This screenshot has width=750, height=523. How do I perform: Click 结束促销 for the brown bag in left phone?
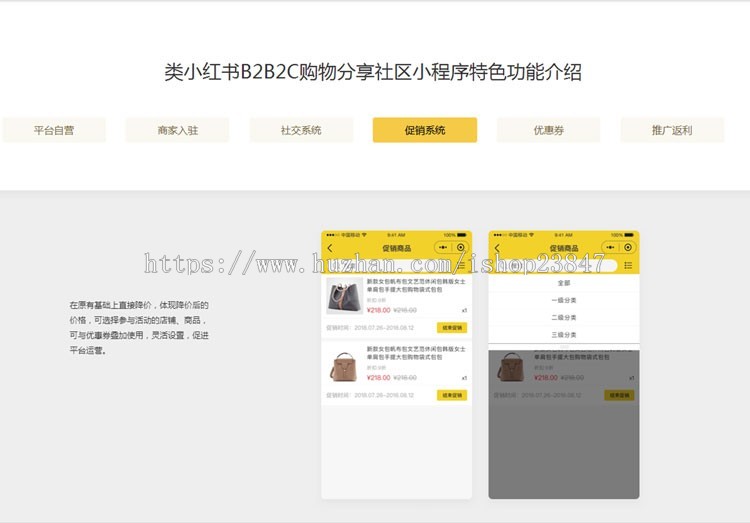pos(452,395)
